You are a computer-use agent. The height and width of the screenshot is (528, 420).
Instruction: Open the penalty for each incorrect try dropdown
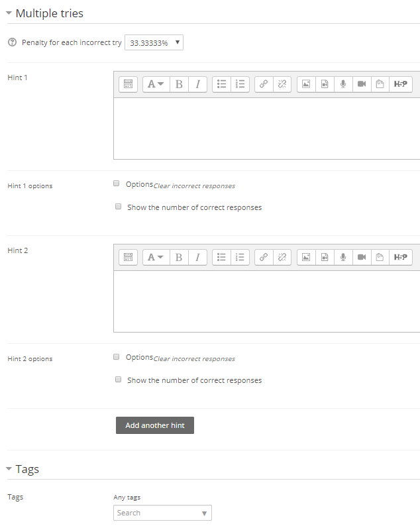[154, 42]
